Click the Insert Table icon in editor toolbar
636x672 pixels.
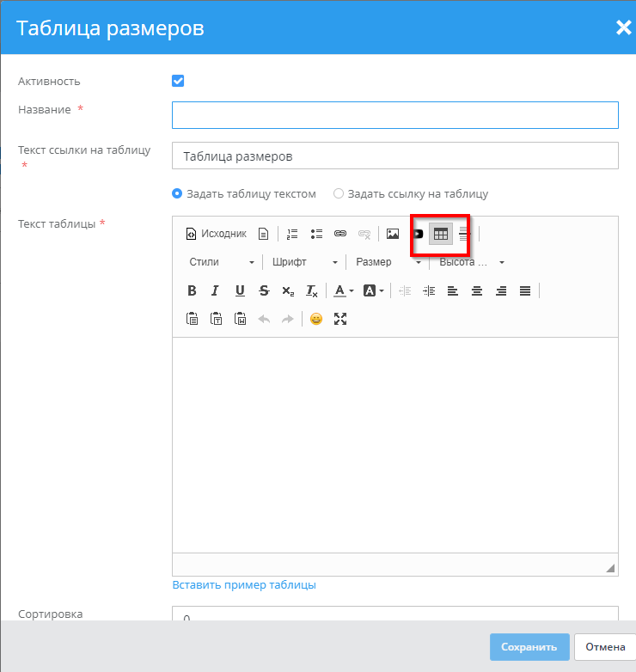pos(440,234)
